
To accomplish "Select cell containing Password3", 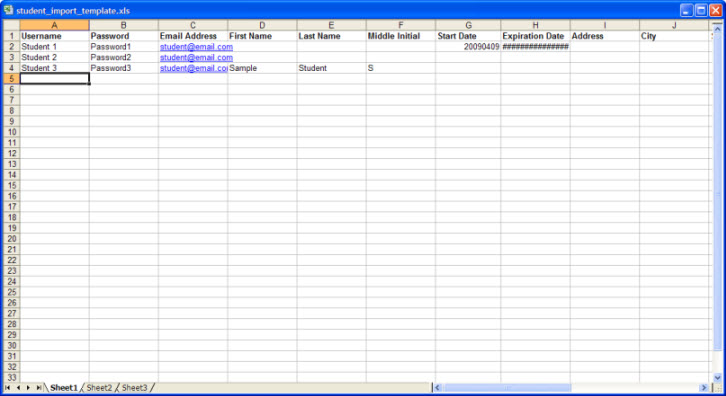I will (124, 68).
